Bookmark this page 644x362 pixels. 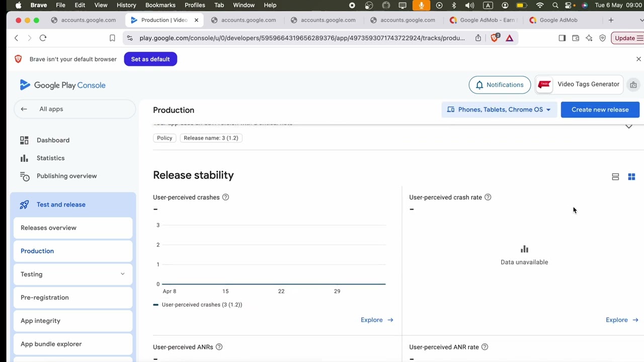click(112, 38)
